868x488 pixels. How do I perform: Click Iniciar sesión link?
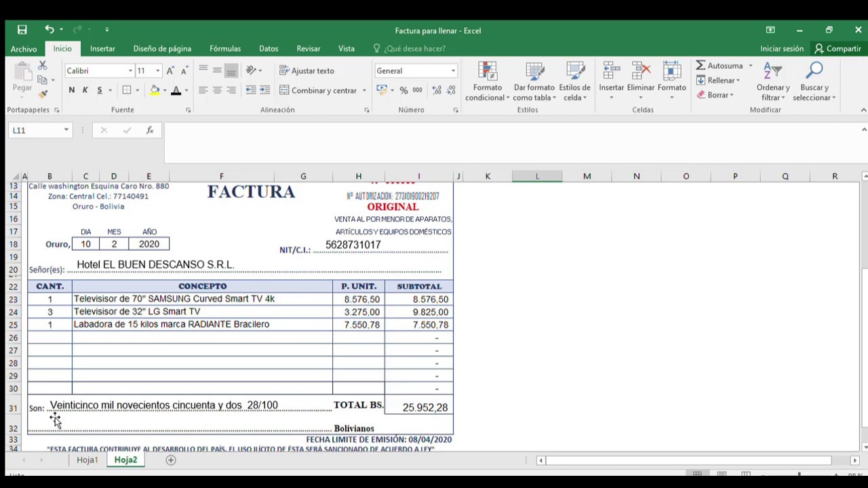[782, 49]
